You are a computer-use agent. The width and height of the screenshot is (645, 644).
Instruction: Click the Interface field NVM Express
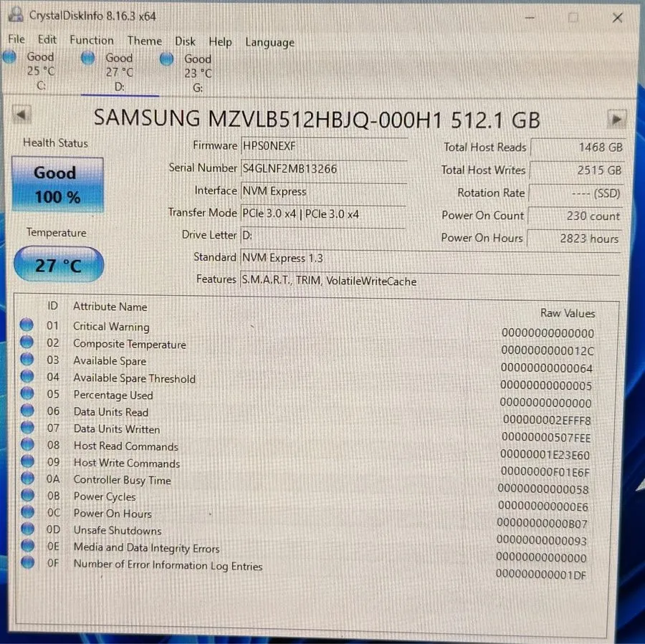[324, 191]
